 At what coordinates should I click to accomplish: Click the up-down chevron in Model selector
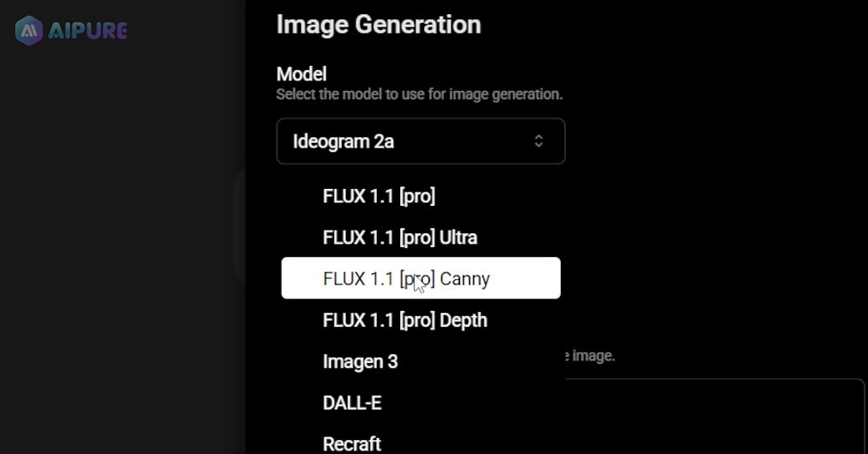pos(539,141)
